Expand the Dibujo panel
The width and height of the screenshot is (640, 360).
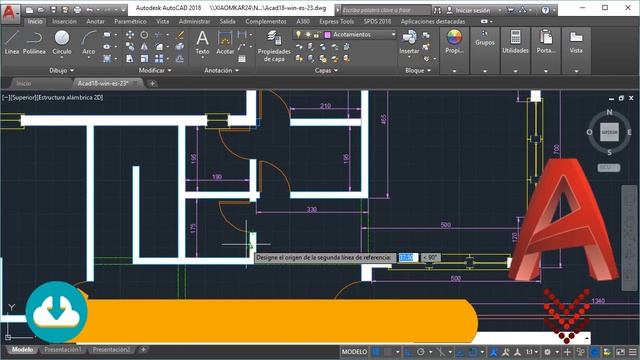click(x=62, y=70)
